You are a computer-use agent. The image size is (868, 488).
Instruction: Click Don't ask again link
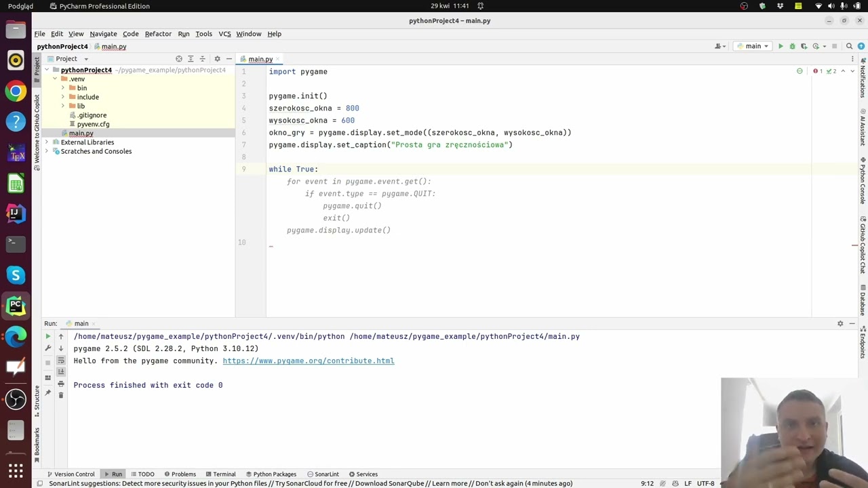(x=498, y=483)
